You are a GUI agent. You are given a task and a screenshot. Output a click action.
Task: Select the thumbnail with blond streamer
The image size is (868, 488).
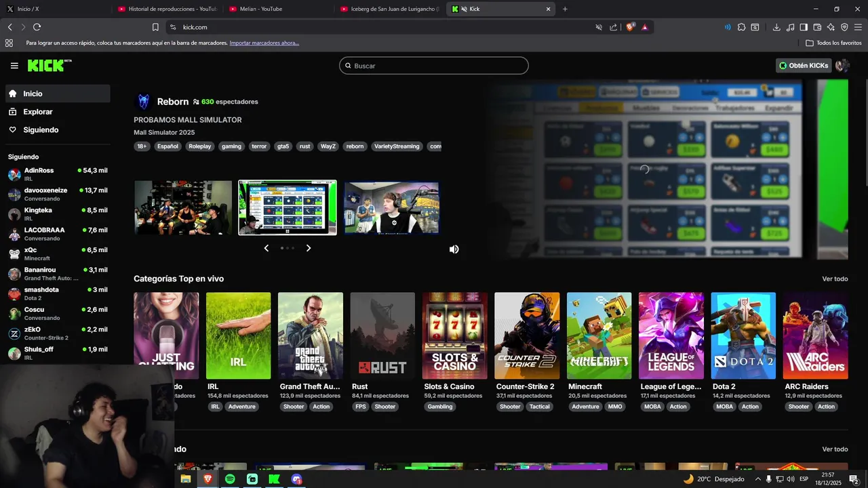tap(391, 207)
